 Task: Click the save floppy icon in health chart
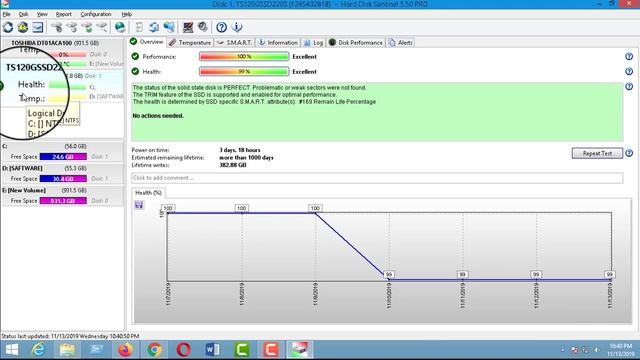[139, 205]
